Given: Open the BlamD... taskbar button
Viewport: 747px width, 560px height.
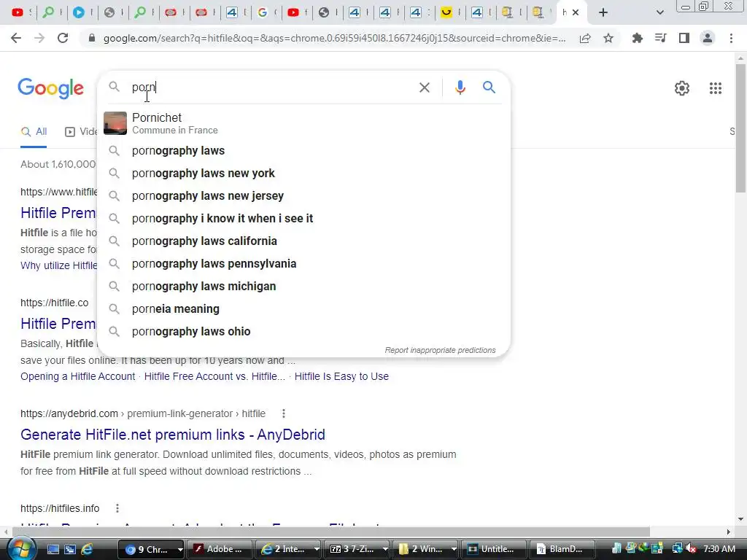Looking at the screenshot, I should (x=562, y=549).
